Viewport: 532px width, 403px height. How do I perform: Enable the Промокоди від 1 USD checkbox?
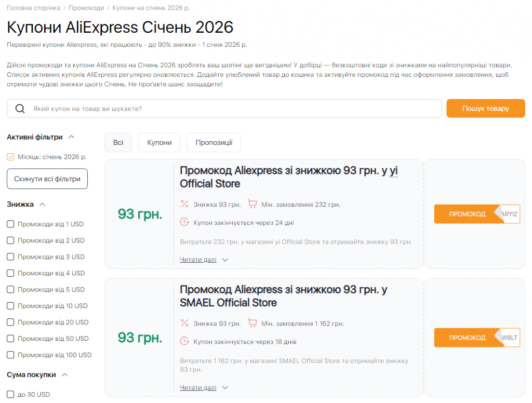pyautogui.click(x=9, y=224)
